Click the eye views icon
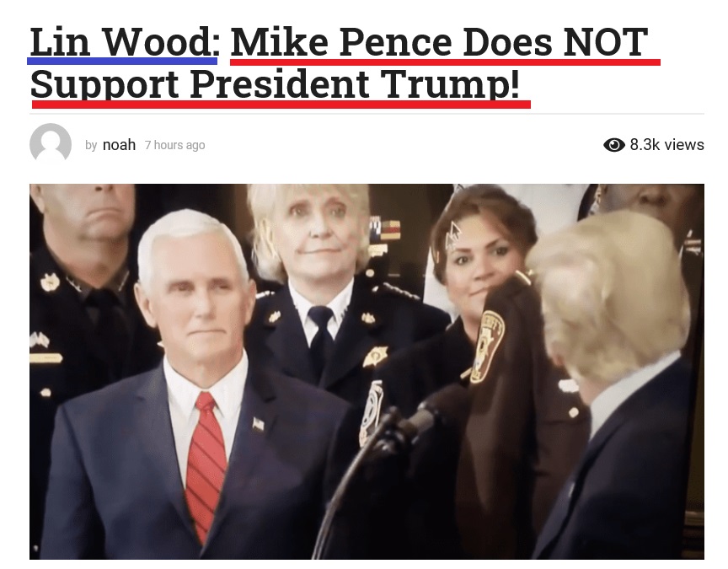This screenshot has height=569, width=728. click(x=614, y=145)
